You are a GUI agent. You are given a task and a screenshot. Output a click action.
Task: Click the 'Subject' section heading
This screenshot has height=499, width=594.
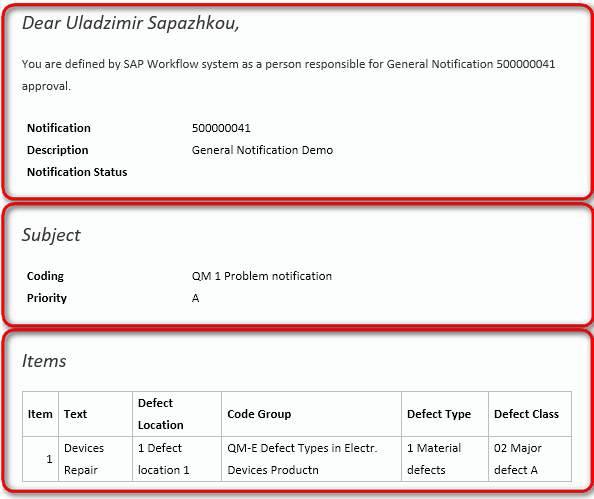click(51, 235)
